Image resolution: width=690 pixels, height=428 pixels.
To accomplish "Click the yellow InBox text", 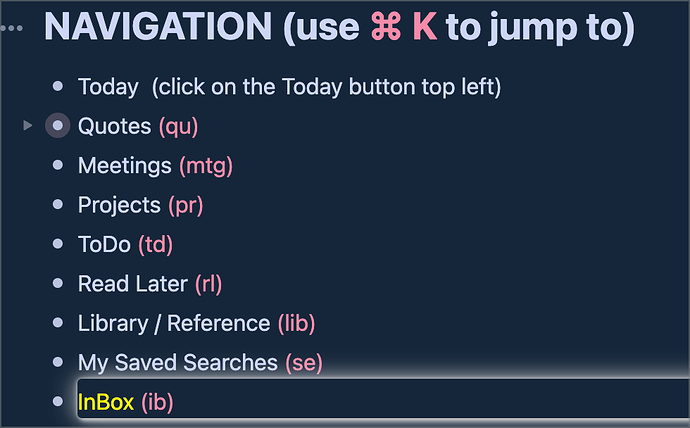I will [106, 402].
